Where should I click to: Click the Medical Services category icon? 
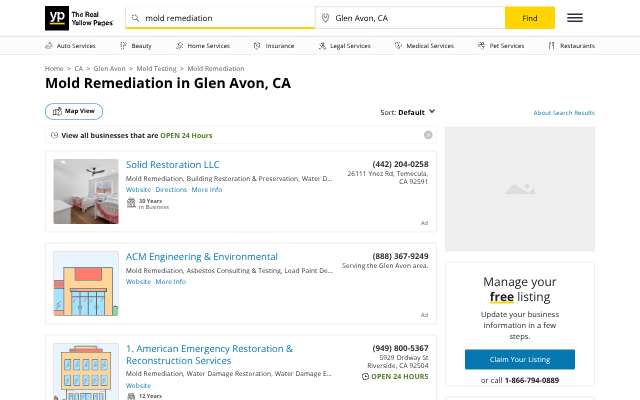(398, 46)
